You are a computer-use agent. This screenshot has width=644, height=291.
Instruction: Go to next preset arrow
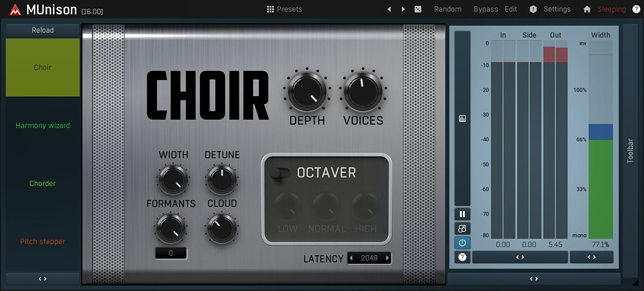pos(403,9)
